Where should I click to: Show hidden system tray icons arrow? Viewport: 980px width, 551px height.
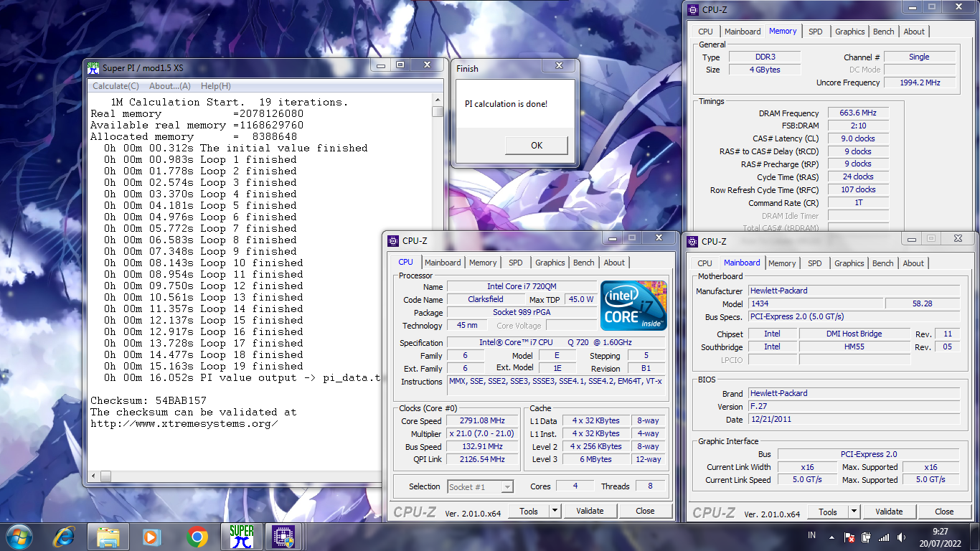tap(831, 537)
